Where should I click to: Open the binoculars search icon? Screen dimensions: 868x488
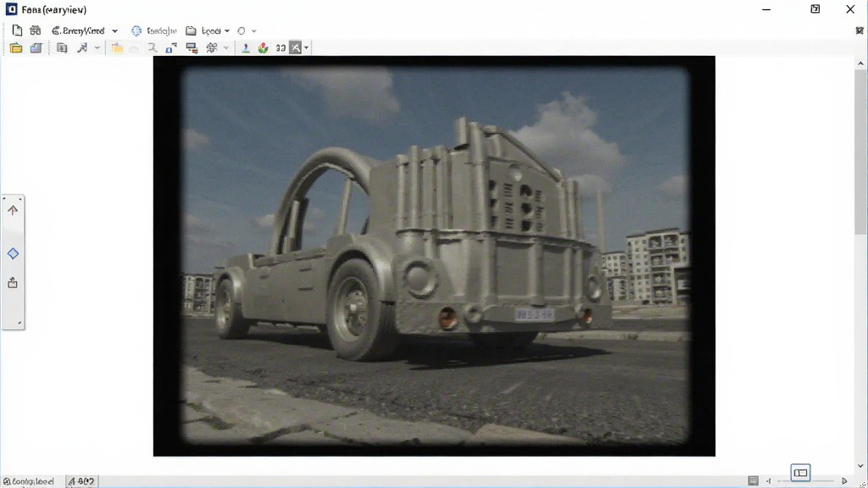pyautogui.click(x=36, y=30)
